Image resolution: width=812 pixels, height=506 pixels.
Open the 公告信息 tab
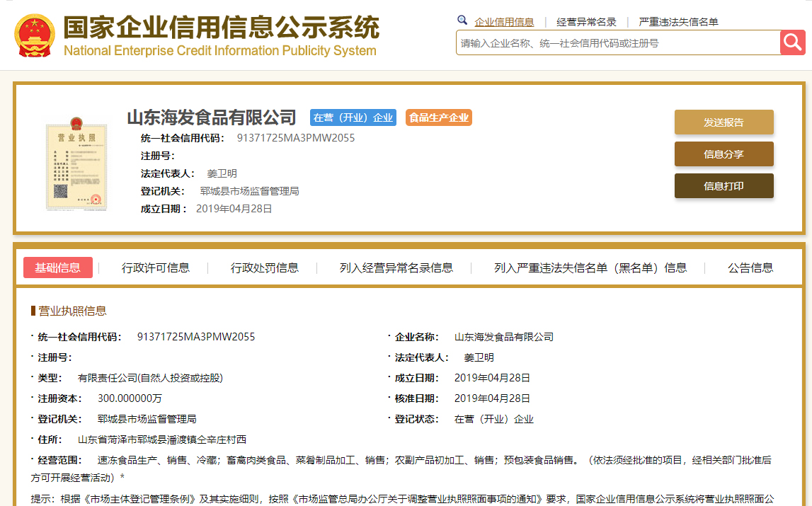point(750,268)
